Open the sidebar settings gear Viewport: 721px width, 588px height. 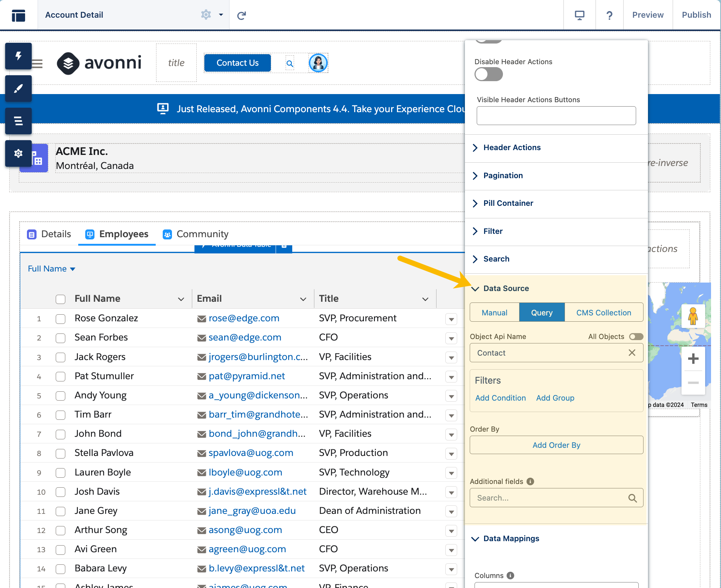(x=18, y=153)
